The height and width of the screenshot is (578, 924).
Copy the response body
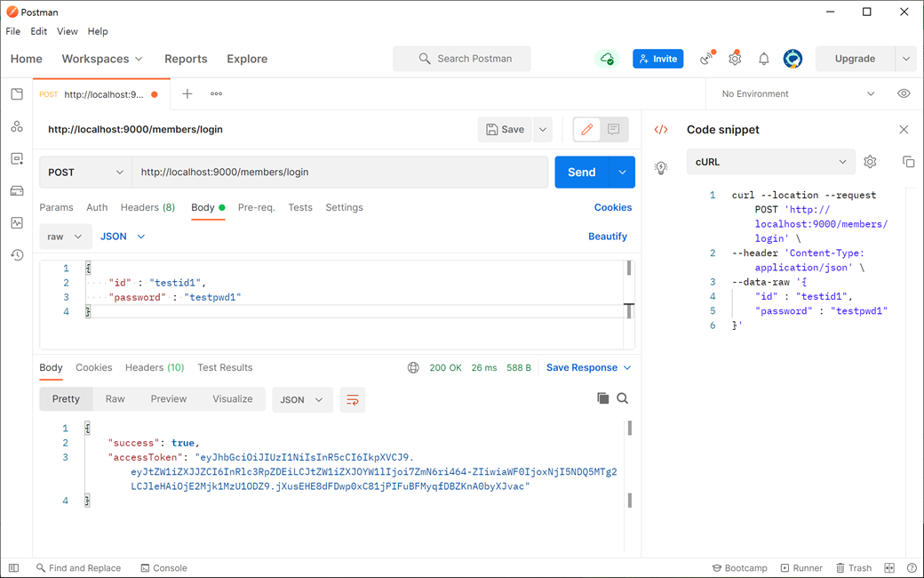[x=602, y=398]
